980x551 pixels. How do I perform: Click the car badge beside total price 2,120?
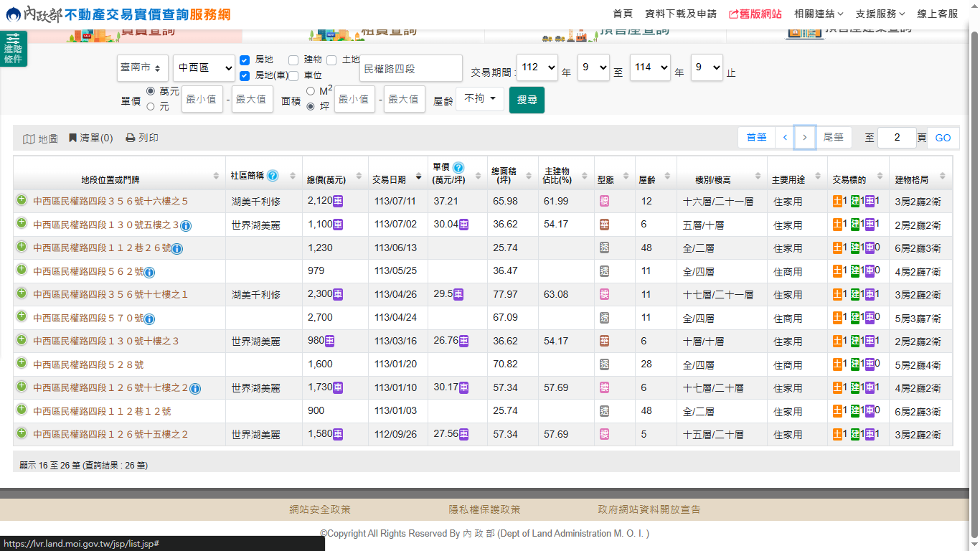tap(338, 202)
